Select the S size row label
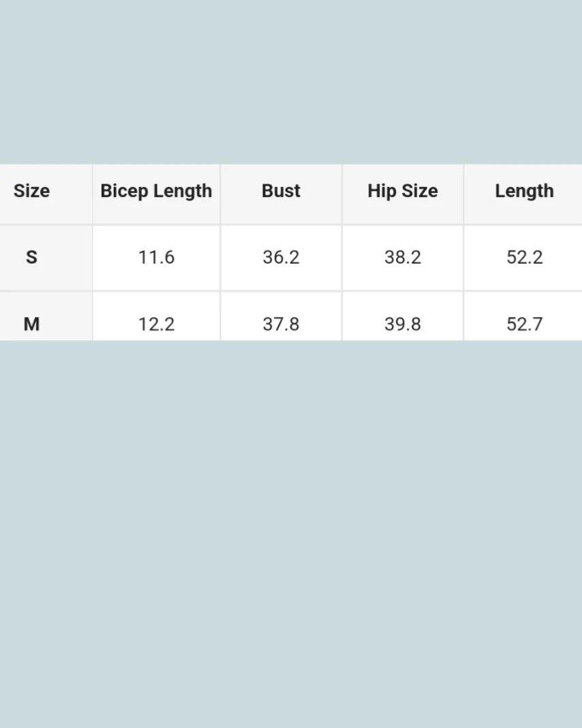 point(31,257)
